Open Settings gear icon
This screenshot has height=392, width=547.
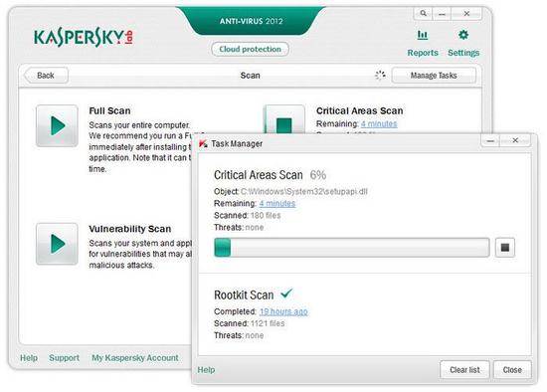[x=463, y=35]
